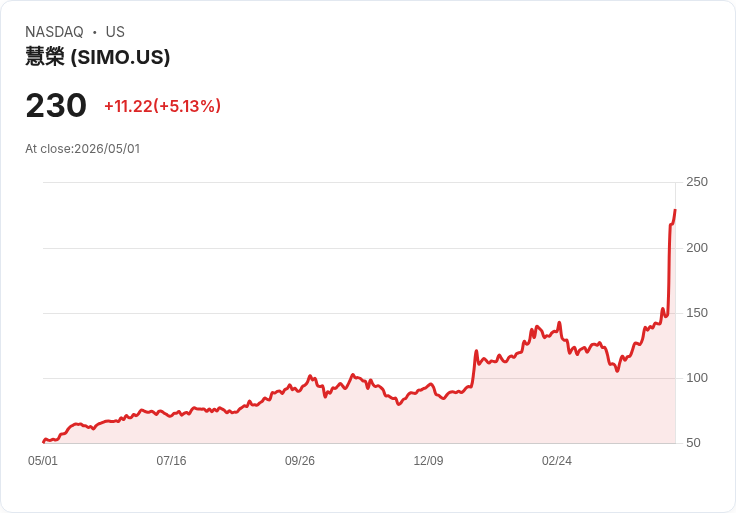Image resolution: width=736 pixels, height=513 pixels.
Task: Click the 100 y-axis price label
Action: pyautogui.click(x=697, y=378)
